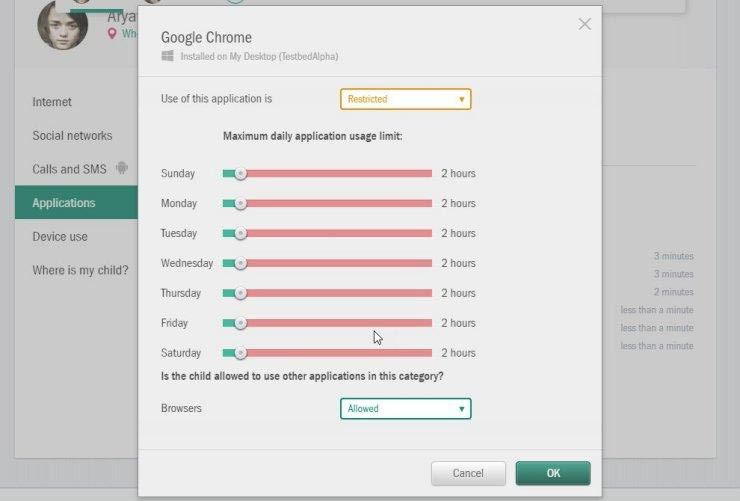Close the Google Chrome settings dialog
Screen dimensions: 740x501
click(x=584, y=24)
